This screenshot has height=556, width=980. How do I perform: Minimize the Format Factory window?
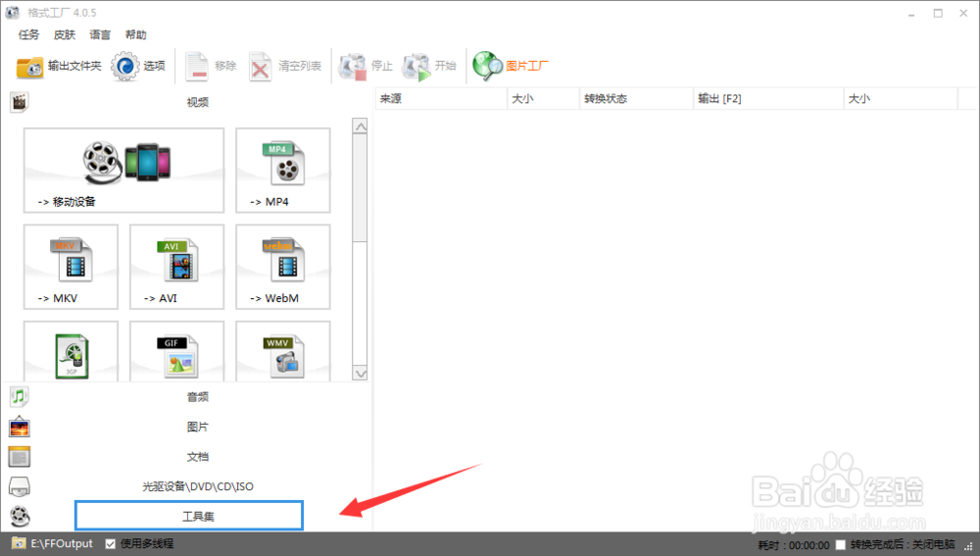[x=911, y=13]
